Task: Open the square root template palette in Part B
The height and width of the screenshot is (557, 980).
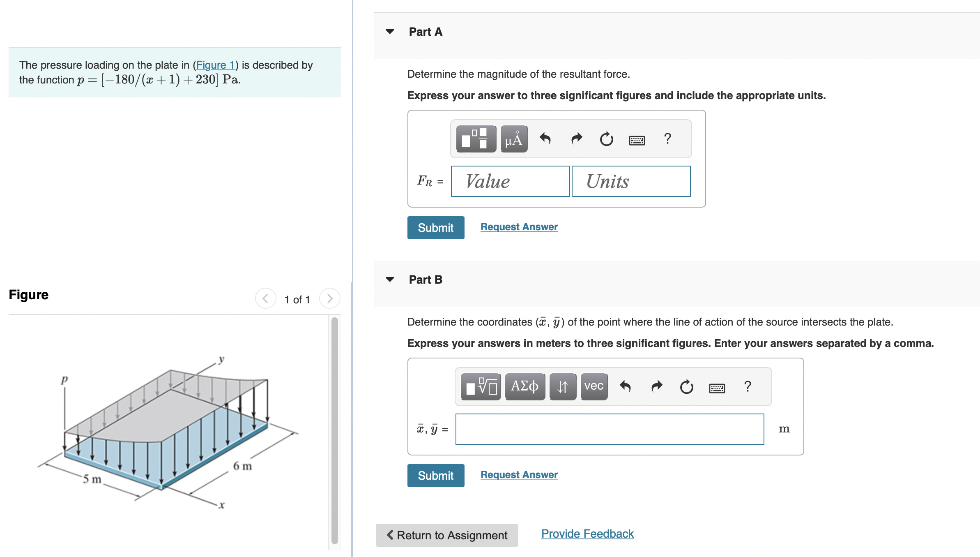Action: pos(480,386)
